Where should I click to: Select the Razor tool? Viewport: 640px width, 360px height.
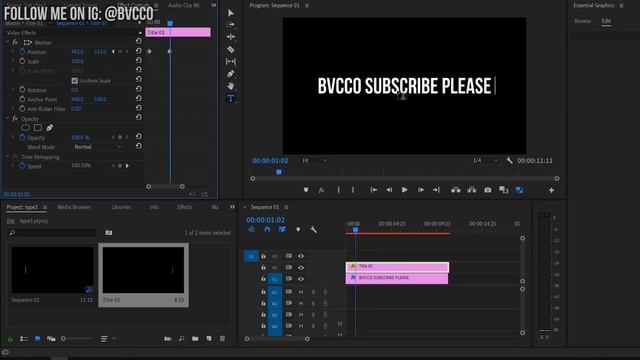(231, 49)
